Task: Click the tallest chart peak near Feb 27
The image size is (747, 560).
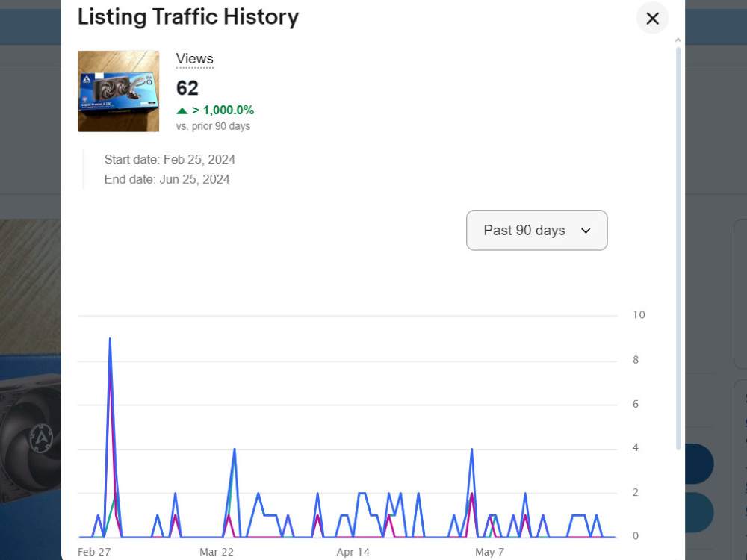Action: click(110, 339)
